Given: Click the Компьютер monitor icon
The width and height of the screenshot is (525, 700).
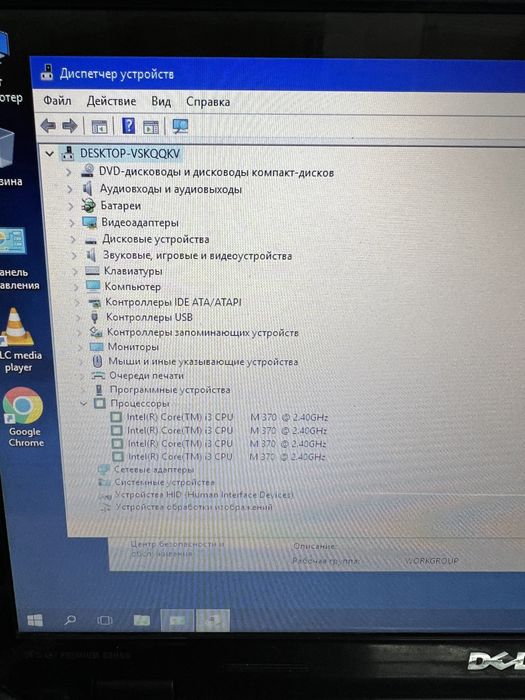Looking at the screenshot, I should (93, 286).
